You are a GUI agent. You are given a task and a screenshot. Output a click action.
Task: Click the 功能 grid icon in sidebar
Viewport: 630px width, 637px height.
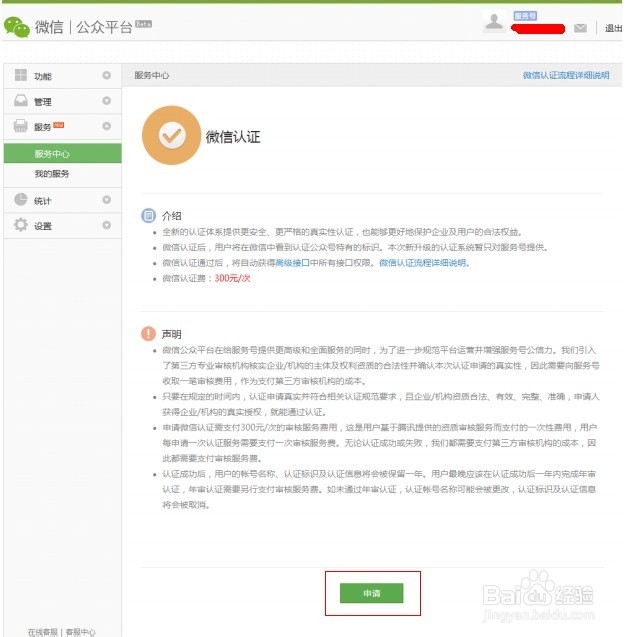click(x=21, y=75)
